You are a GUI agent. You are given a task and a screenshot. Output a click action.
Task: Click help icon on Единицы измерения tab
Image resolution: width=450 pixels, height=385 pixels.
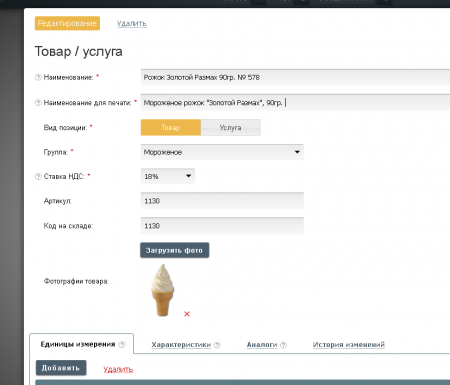(122, 344)
